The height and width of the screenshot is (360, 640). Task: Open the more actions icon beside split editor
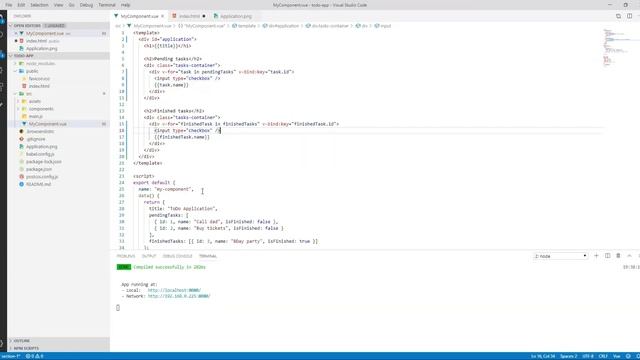tap(639, 16)
